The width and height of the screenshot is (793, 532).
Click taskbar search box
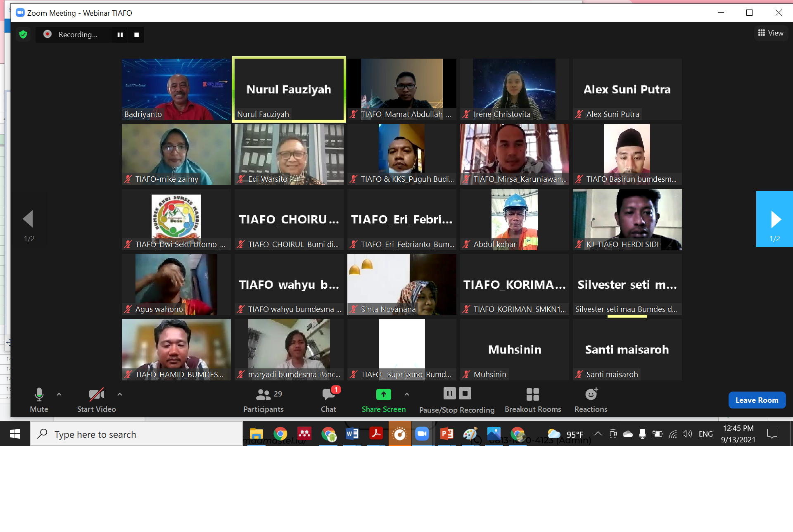tap(136, 434)
